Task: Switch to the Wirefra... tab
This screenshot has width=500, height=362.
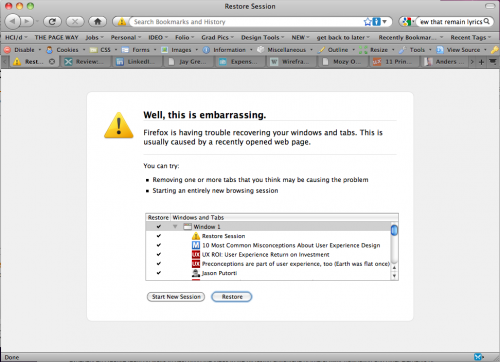Action: coord(291,62)
